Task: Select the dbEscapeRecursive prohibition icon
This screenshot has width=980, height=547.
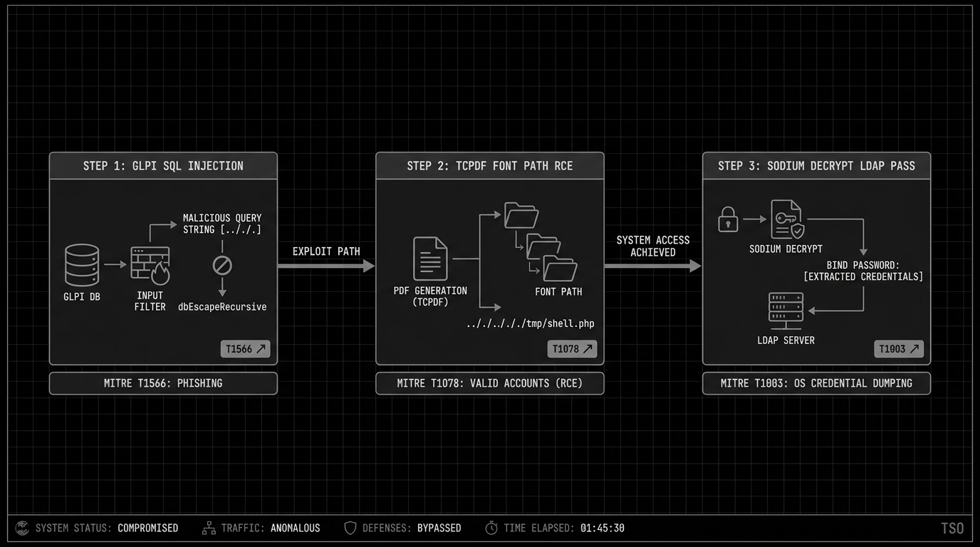Action: [221, 265]
